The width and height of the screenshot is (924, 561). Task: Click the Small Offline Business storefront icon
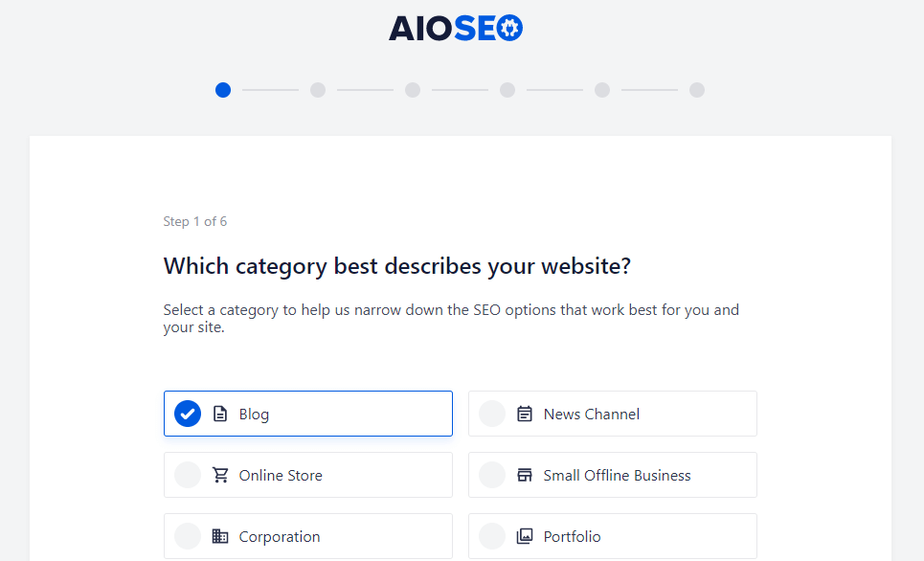(x=523, y=474)
